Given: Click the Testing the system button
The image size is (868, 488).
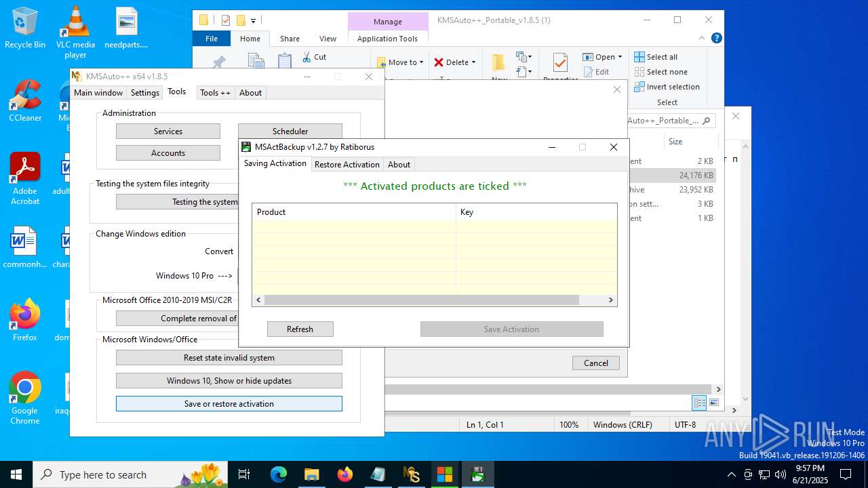Looking at the screenshot, I should [x=178, y=202].
